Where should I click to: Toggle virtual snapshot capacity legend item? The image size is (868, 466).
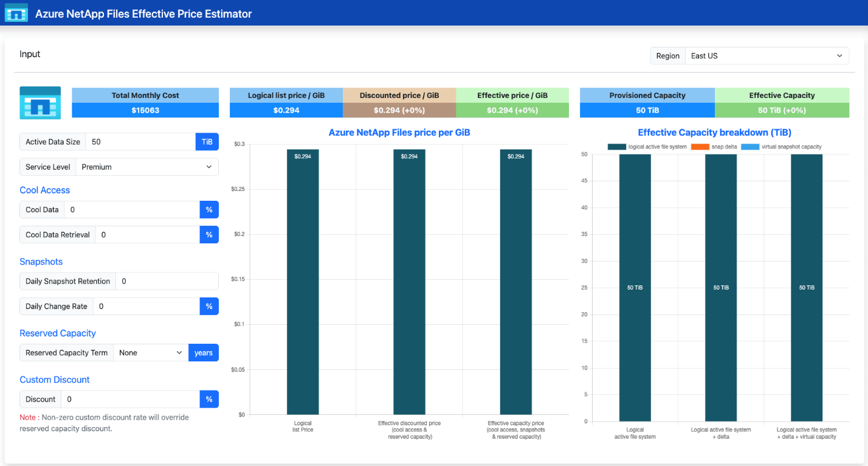tap(784, 147)
